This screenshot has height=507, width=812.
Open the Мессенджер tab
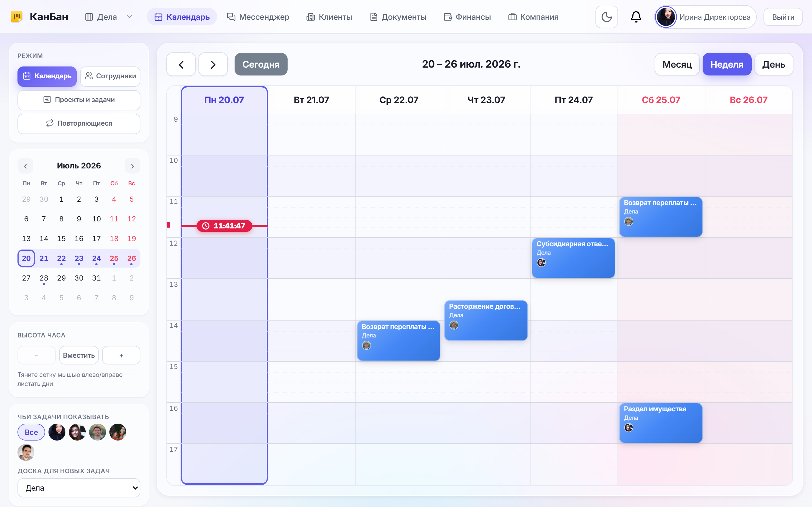[258, 17]
